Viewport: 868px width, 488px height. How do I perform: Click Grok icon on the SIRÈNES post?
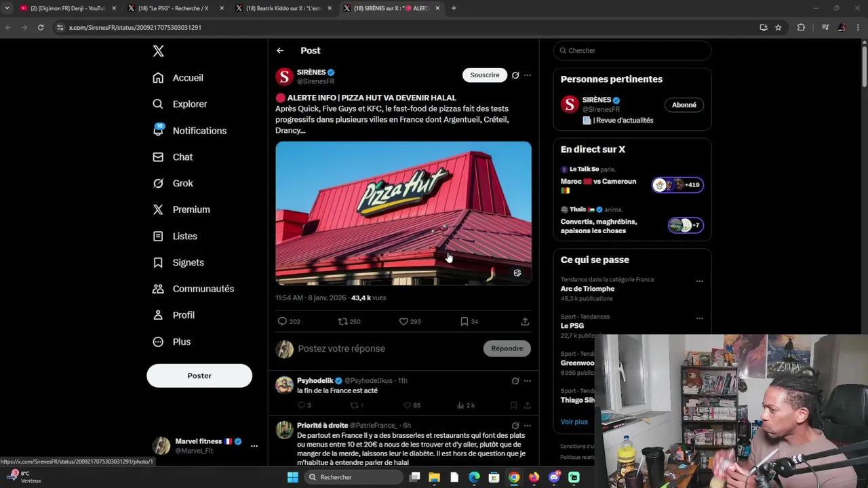coord(515,75)
